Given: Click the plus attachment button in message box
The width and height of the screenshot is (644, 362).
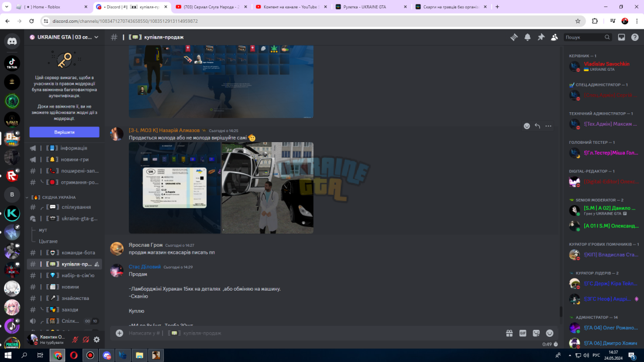Looking at the screenshot, I should [119, 333].
